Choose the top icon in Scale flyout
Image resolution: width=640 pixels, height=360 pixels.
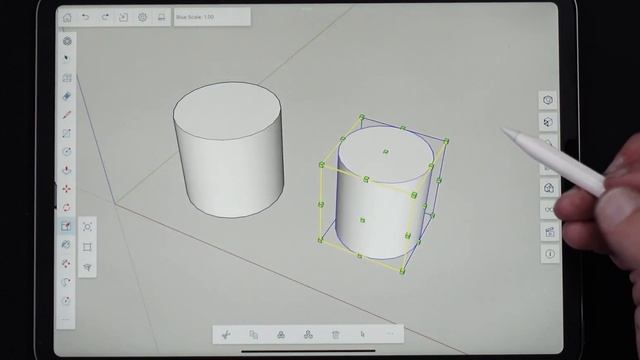[87, 227]
